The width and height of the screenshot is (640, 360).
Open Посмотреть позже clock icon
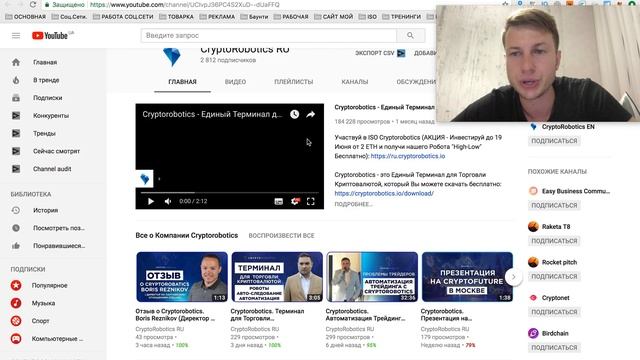click(16, 228)
